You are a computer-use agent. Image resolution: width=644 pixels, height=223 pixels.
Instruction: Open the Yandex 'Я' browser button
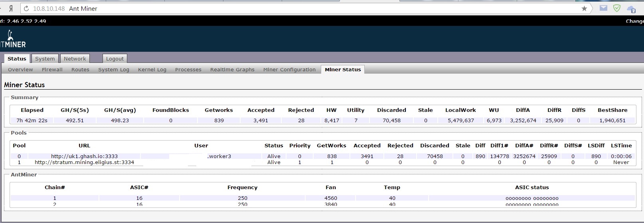point(11,8)
